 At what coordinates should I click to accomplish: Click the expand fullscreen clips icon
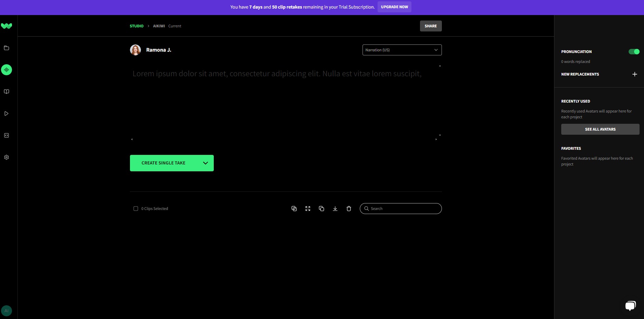308,209
